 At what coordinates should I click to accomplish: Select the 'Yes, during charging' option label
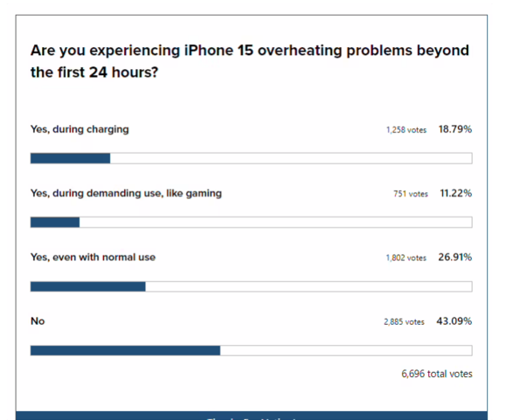pos(80,129)
